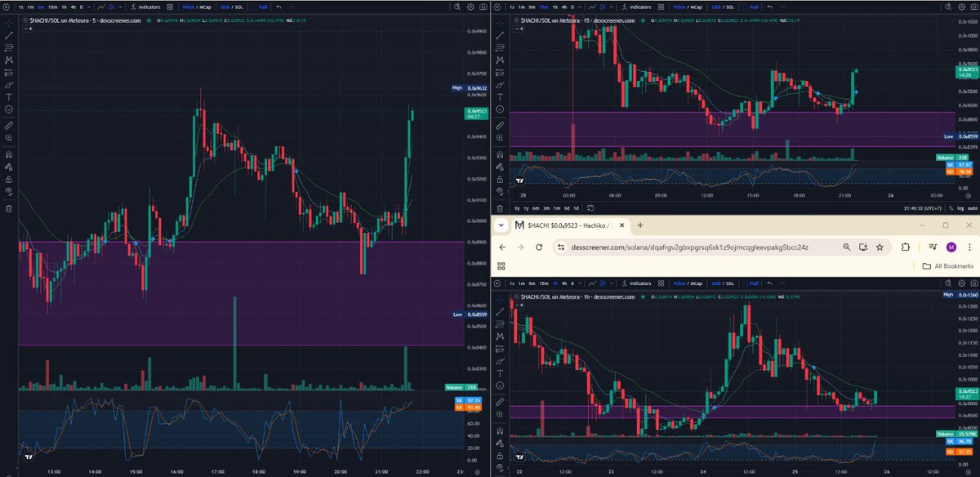Image resolution: width=980 pixels, height=477 pixels.
Task: Switch left chart to 1s interval
Action: coord(20,7)
